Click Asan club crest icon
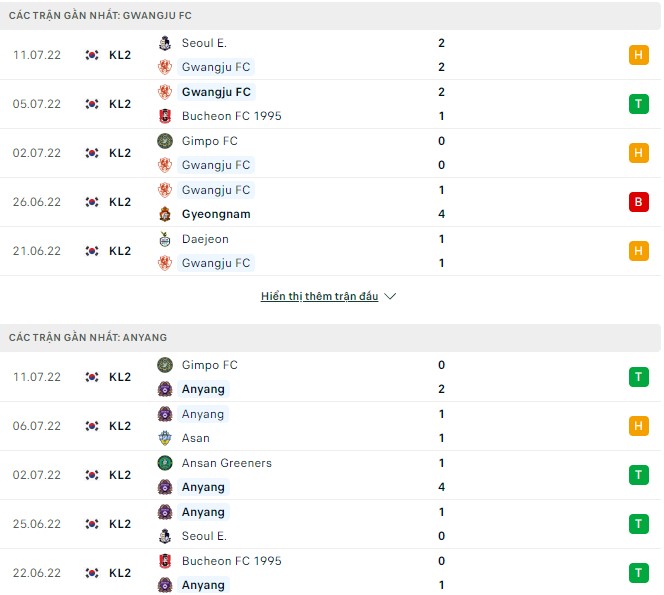The width and height of the screenshot is (664, 595). pos(165,438)
